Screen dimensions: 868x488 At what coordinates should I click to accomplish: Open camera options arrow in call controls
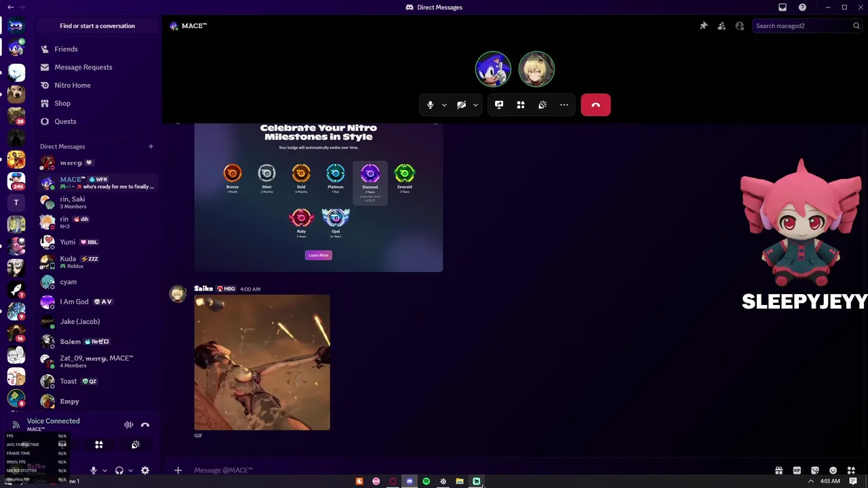pos(475,105)
